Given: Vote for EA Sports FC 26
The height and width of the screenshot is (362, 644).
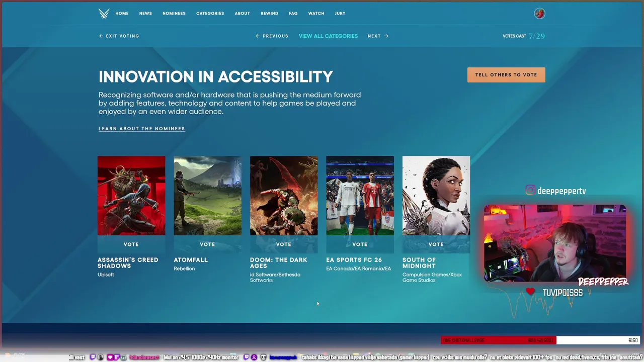Looking at the screenshot, I should click(360, 244).
